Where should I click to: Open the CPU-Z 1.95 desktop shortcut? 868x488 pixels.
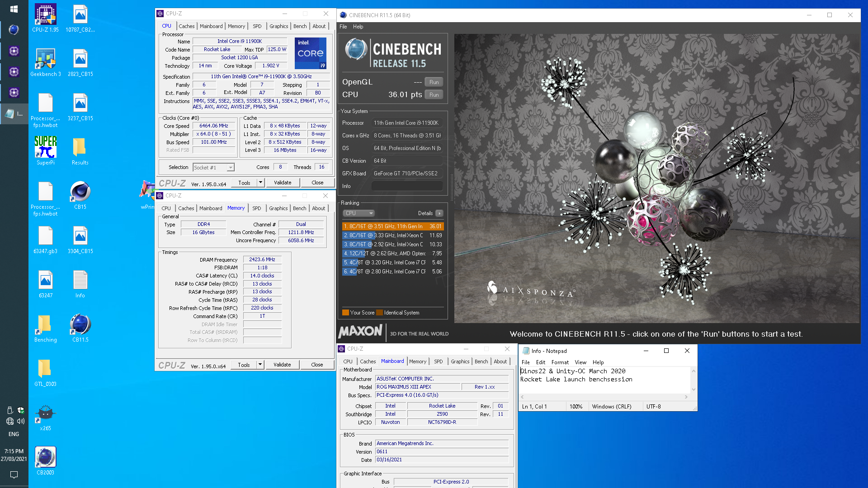(45, 18)
